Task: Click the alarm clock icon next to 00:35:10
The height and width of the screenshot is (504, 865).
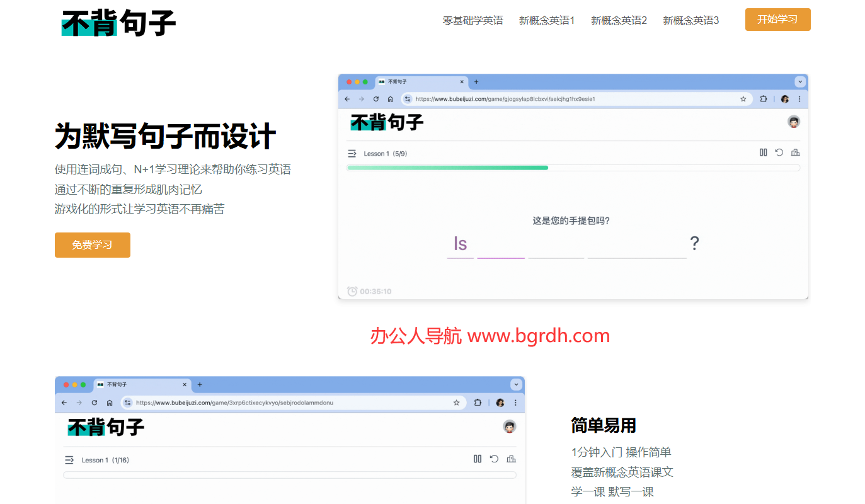Action: 352,291
